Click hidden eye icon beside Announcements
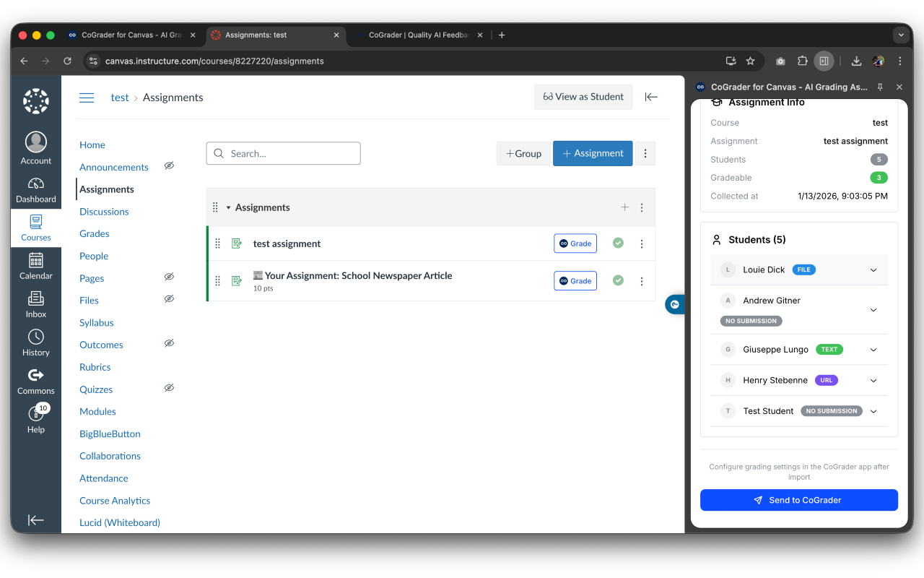The height and width of the screenshot is (578, 924). (x=169, y=165)
